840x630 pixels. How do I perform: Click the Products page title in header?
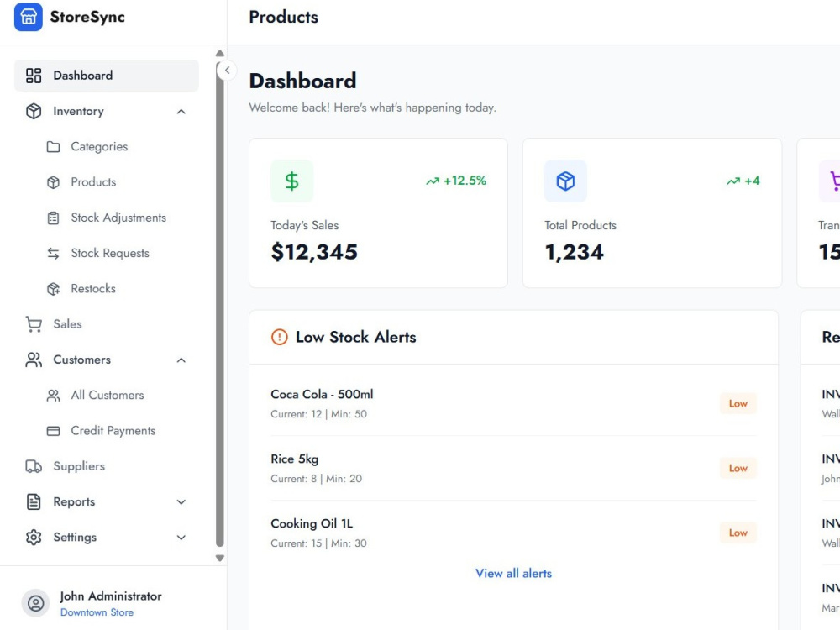click(x=283, y=17)
